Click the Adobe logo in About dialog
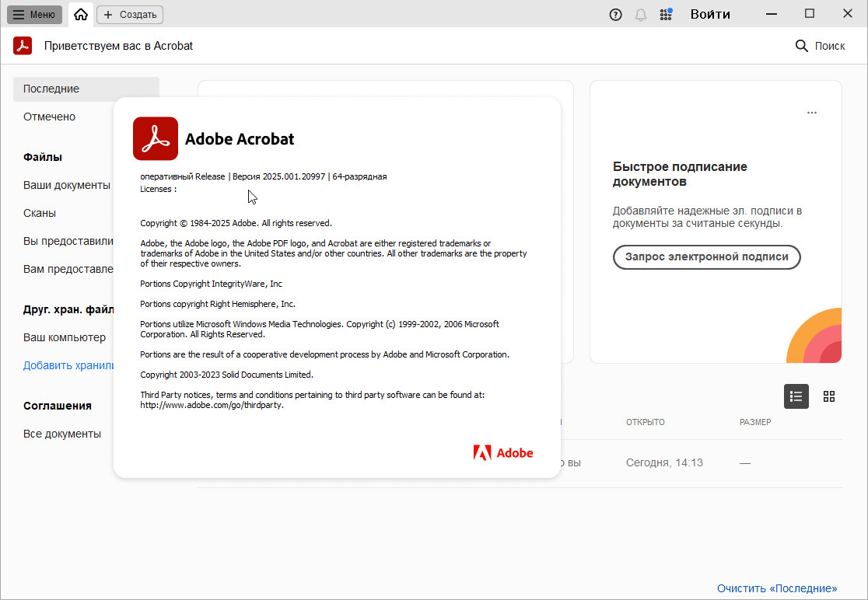Screen dimensions: 868x600 point(503,452)
